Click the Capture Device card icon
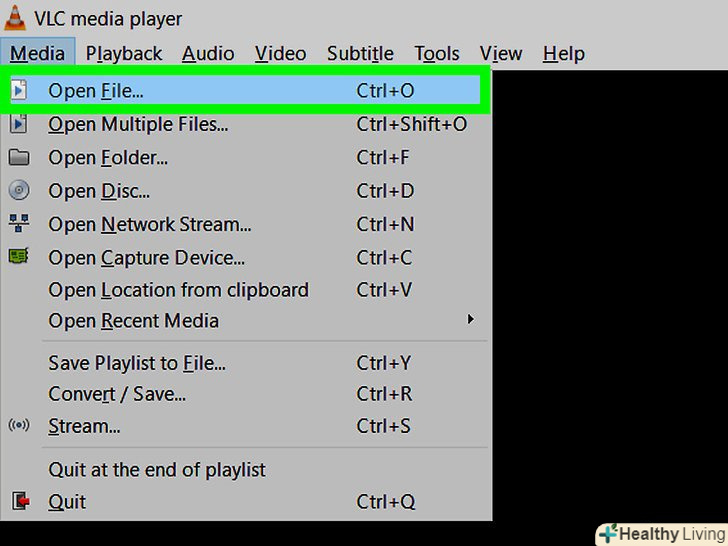The image size is (728, 546). pyautogui.click(x=19, y=257)
